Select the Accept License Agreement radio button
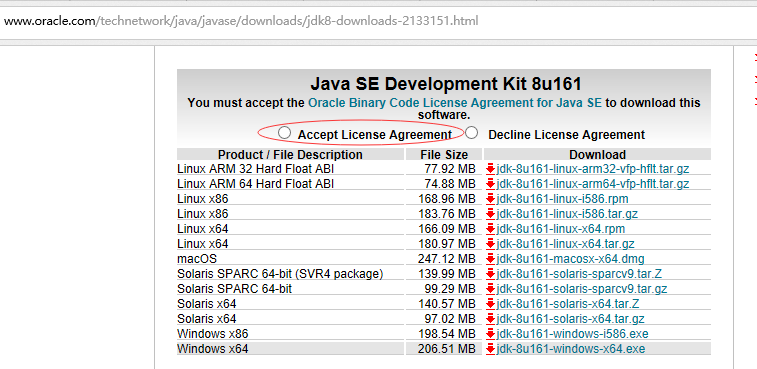Image resolution: width=757 pixels, height=369 pixels. click(285, 132)
